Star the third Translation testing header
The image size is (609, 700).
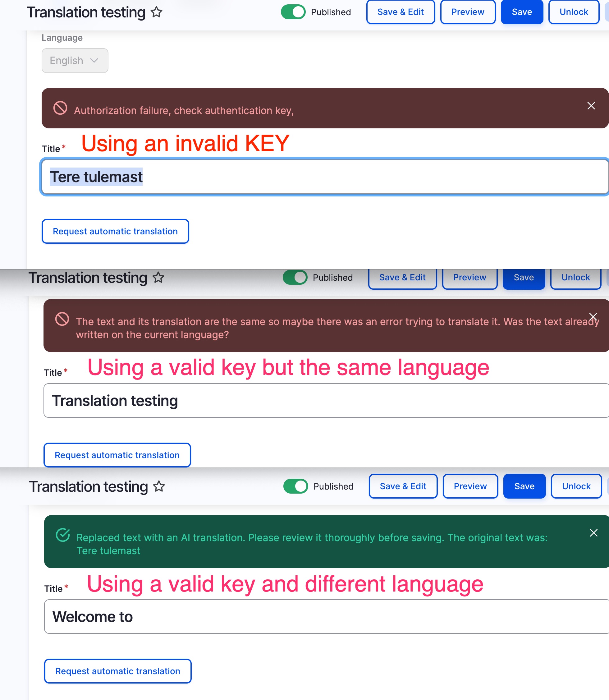click(158, 486)
